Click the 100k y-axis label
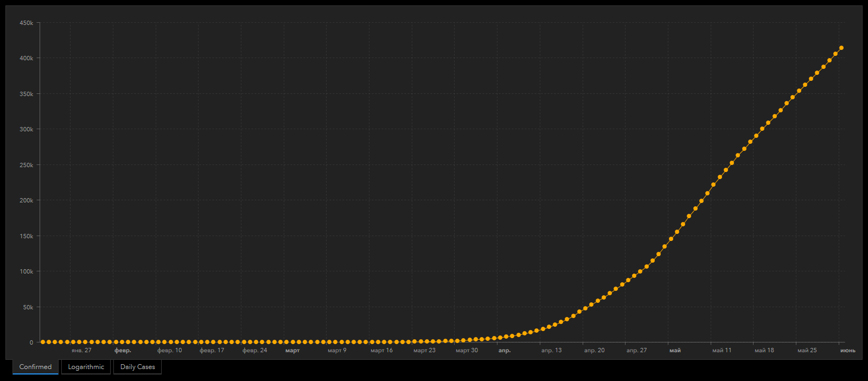Image resolution: width=868 pixels, height=381 pixels. (26, 271)
